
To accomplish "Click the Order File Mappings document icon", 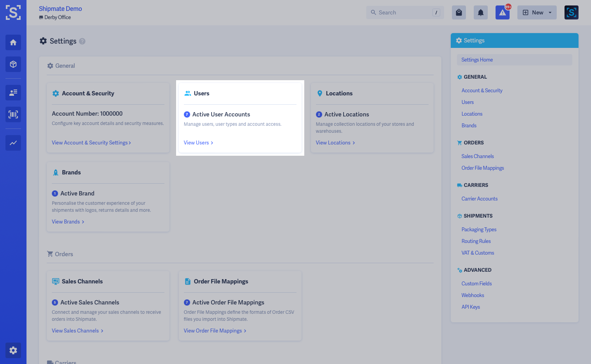I will (188, 281).
